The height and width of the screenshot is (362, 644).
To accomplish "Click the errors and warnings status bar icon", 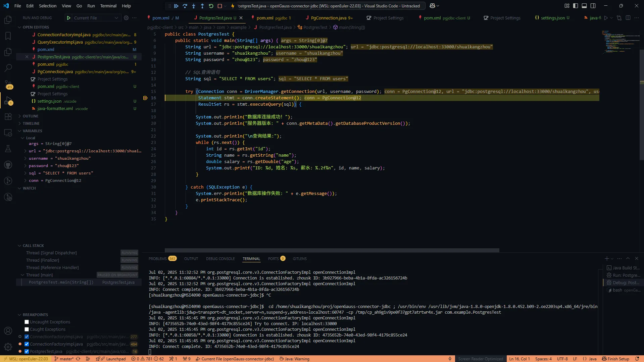I will (x=147, y=359).
